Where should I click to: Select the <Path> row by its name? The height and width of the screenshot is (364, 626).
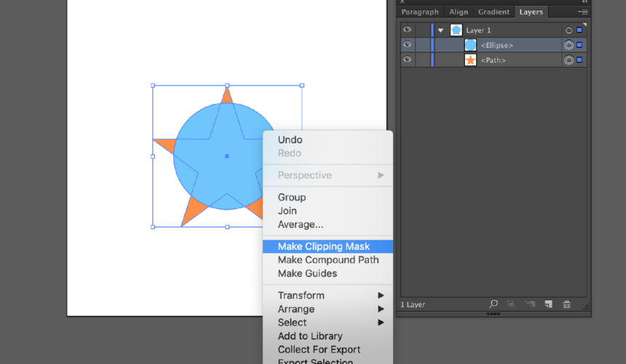click(493, 60)
